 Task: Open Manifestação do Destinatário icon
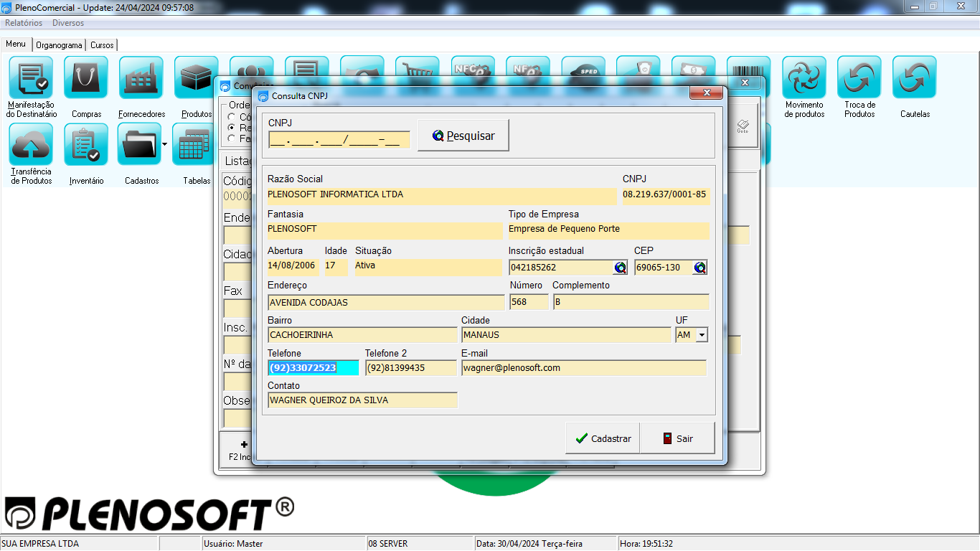point(31,77)
